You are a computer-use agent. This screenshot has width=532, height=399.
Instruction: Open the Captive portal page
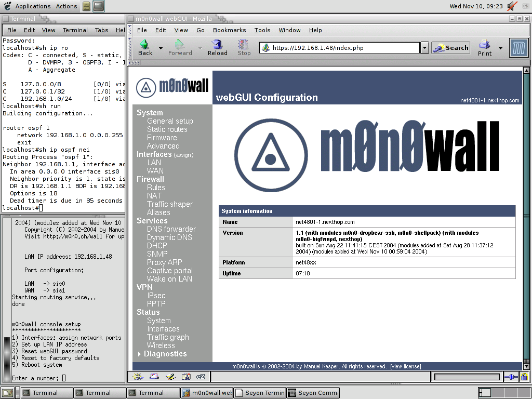(x=170, y=271)
